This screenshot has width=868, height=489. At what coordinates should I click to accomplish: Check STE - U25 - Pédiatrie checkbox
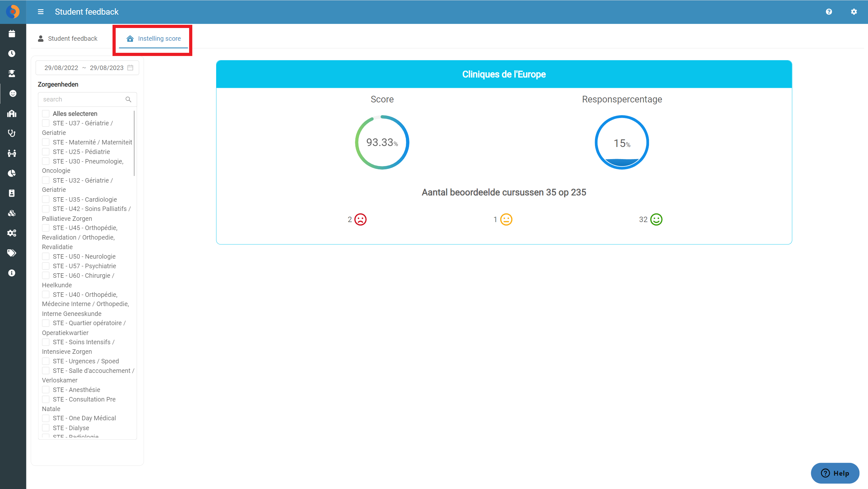[46, 152]
